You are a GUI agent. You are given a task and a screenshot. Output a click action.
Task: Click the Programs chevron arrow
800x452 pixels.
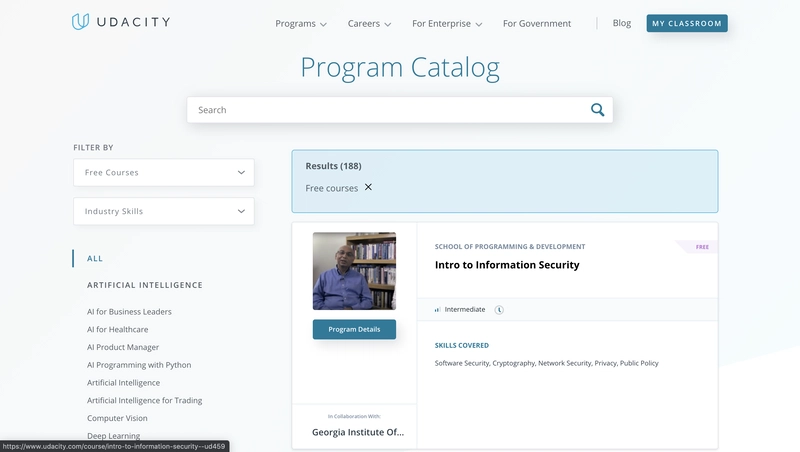click(323, 24)
